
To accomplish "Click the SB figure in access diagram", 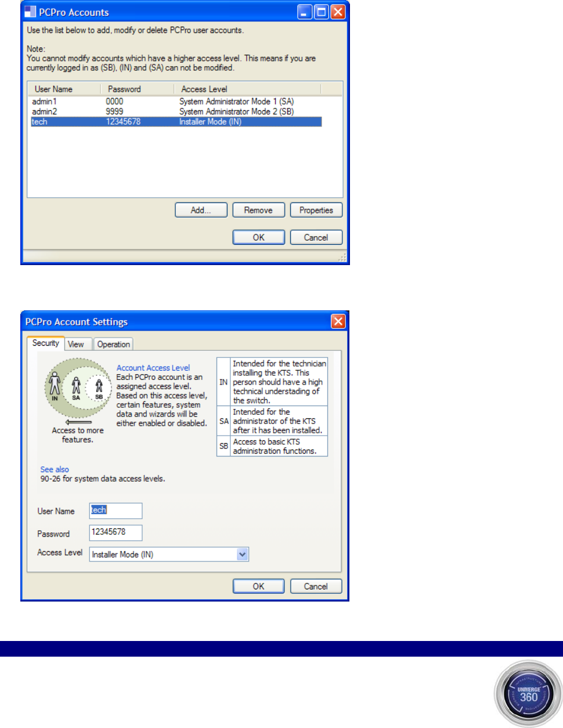I will pos(99,389).
